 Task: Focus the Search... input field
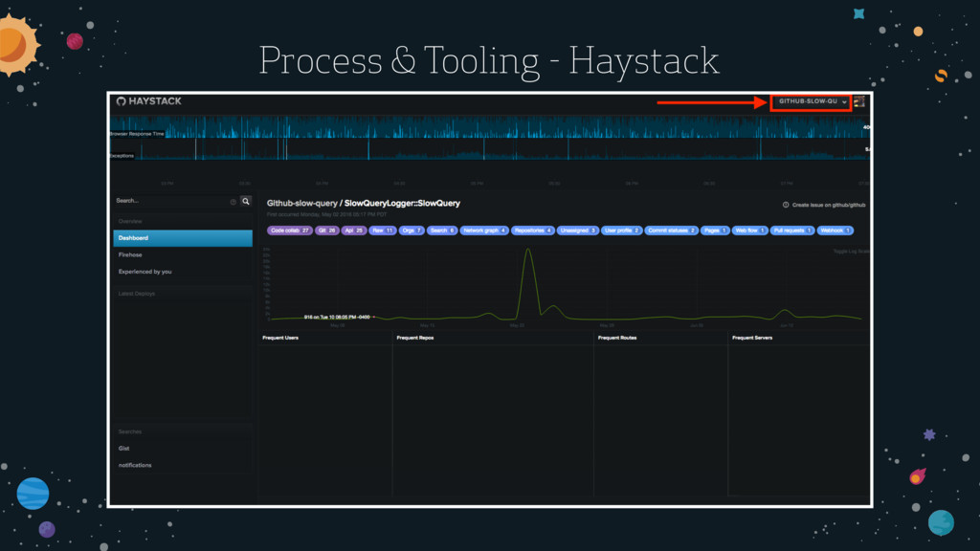pos(171,201)
